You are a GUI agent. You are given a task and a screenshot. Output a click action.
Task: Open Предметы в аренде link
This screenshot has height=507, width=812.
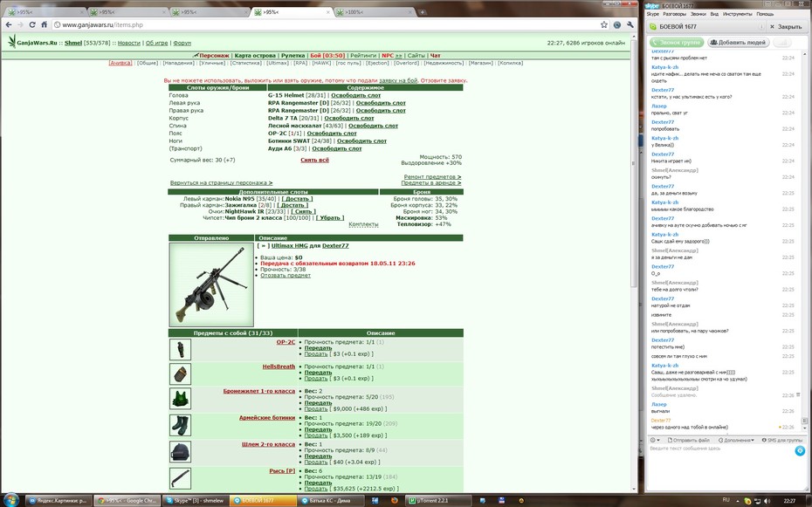coord(430,182)
